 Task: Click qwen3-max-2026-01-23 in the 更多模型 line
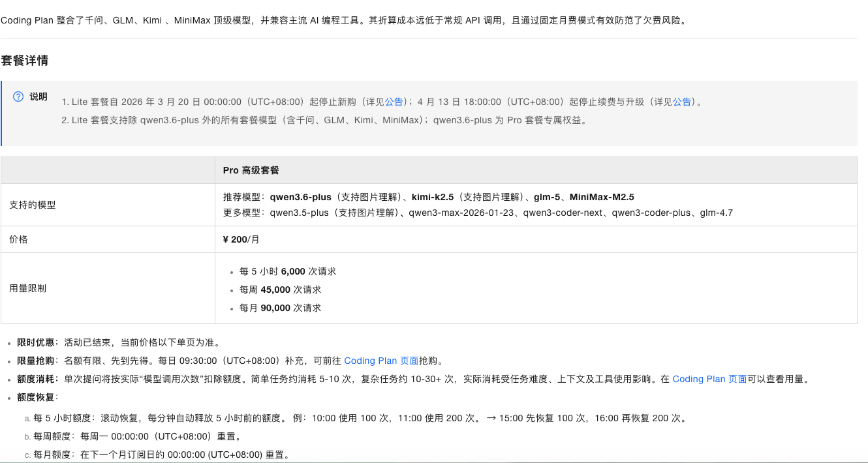[x=460, y=213]
